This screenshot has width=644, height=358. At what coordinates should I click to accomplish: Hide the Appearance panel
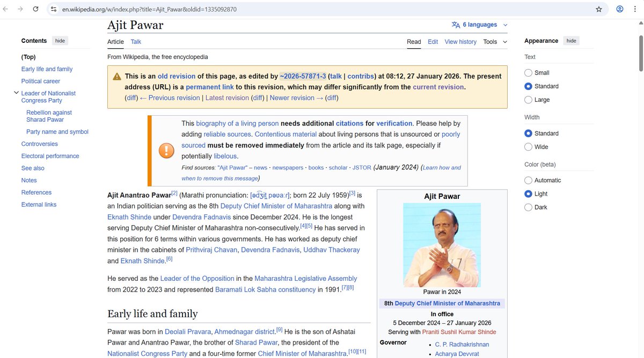[572, 41]
